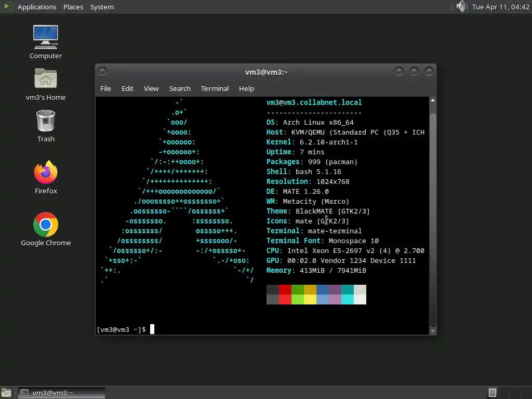Maximize the terminal window
This screenshot has height=399, width=532.
tap(414, 71)
